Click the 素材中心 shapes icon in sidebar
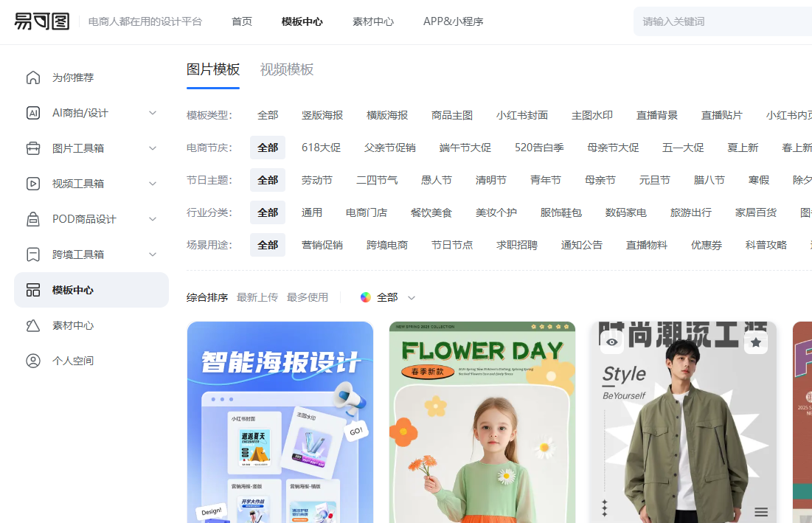Image resolution: width=812 pixels, height=523 pixels. 33,326
